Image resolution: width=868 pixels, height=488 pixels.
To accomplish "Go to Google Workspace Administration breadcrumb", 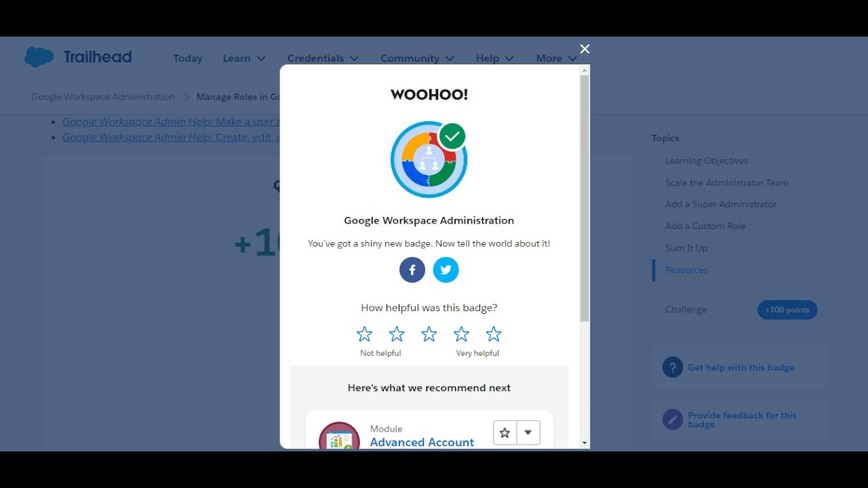I will [103, 97].
